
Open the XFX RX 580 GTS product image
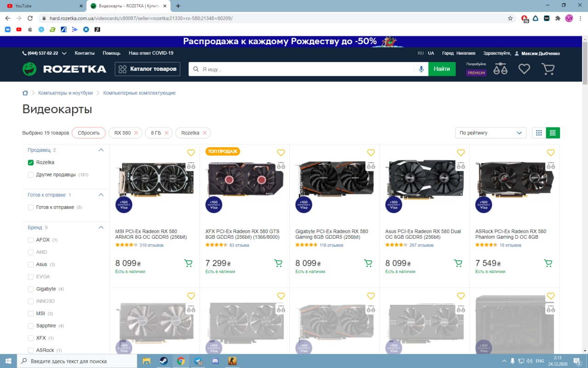coord(245,179)
